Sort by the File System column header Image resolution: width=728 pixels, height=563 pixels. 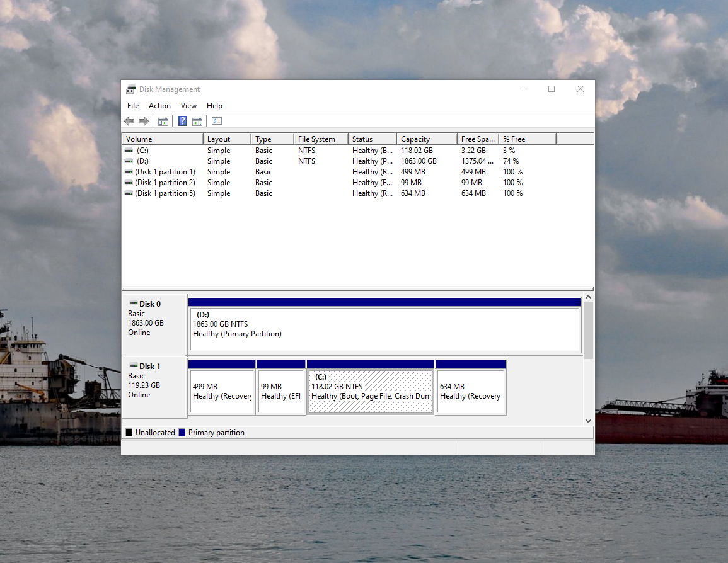click(321, 139)
